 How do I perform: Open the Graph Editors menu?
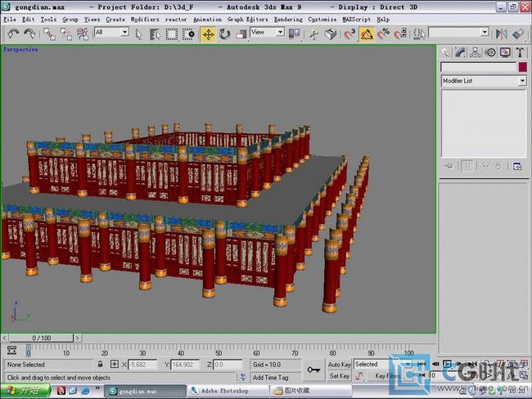248,20
